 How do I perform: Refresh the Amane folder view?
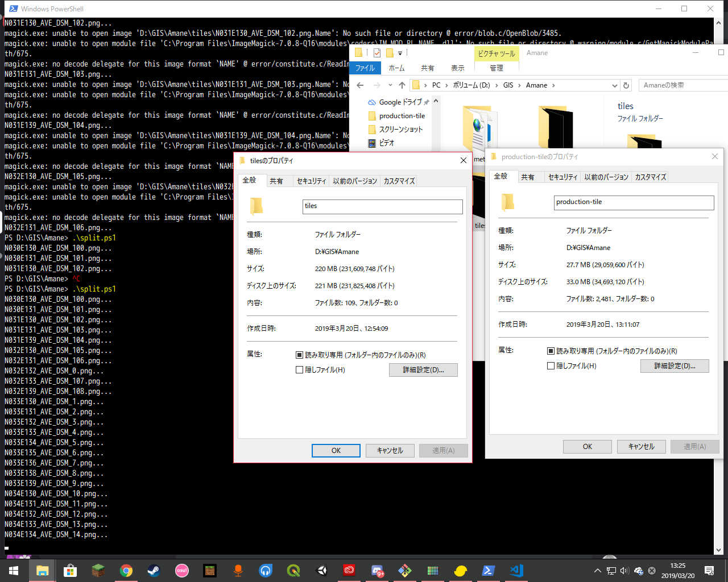[x=626, y=85]
